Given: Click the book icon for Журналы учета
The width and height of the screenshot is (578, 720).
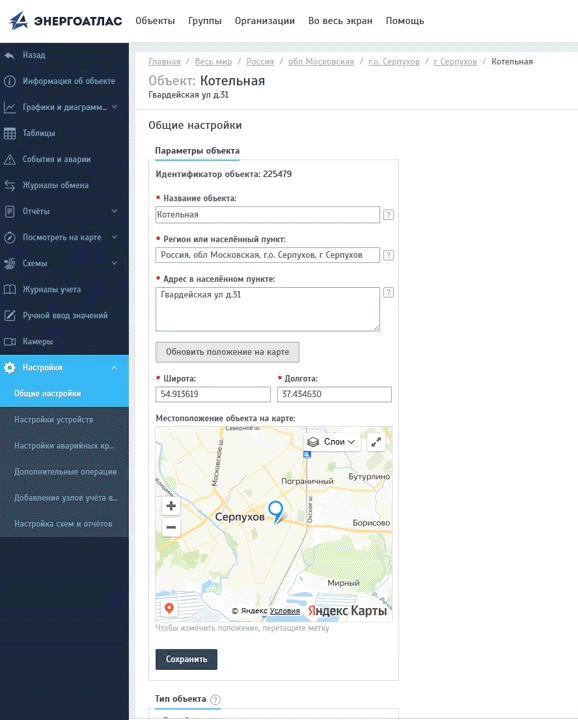Looking at the screenshot, I should click(x=9, y=290).
